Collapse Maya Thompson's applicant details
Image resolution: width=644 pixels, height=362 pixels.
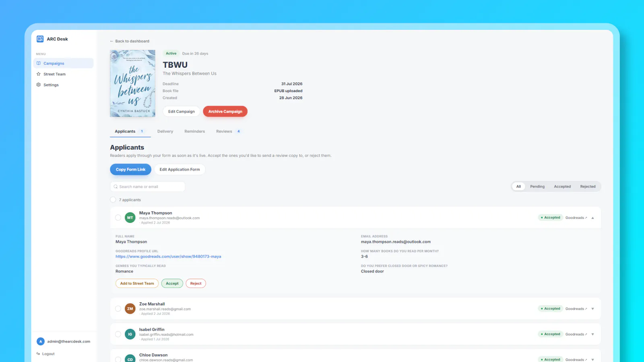(x=592, y=218)
